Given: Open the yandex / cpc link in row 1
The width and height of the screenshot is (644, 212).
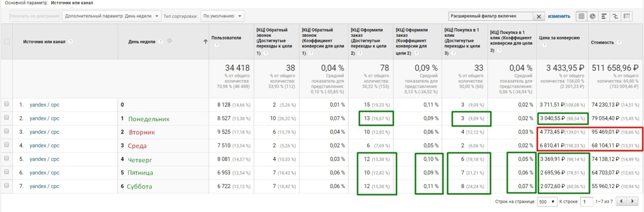Looking at the screenshot, I should pos(45,105).
